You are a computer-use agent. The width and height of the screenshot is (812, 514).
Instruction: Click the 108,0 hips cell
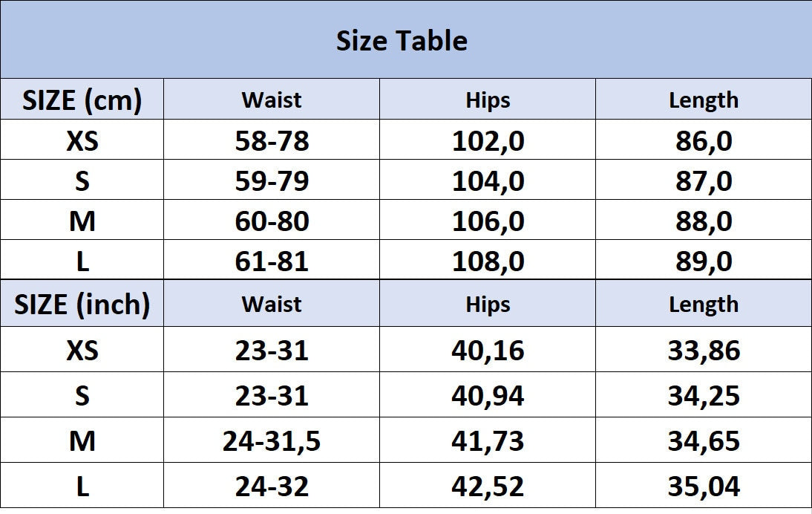click(x=488, y=261)
